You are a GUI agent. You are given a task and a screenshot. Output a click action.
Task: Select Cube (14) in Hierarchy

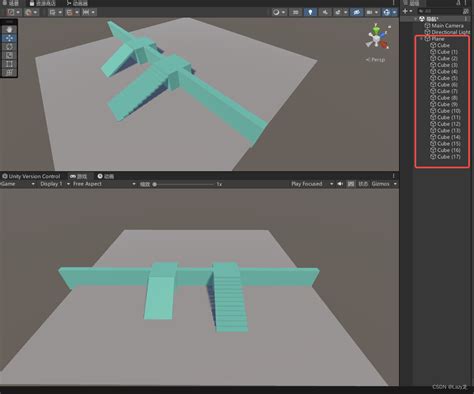(449, 137)
